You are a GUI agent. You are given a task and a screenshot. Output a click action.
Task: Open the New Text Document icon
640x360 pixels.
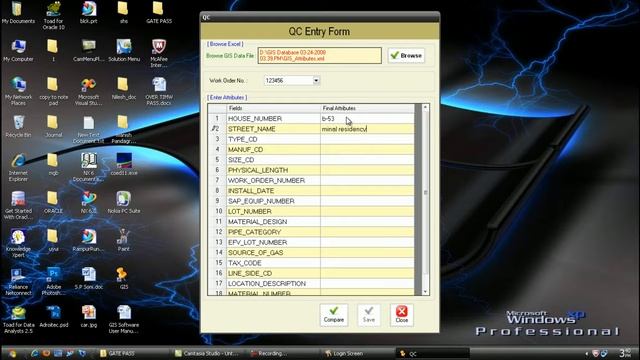tap(89, 129)
